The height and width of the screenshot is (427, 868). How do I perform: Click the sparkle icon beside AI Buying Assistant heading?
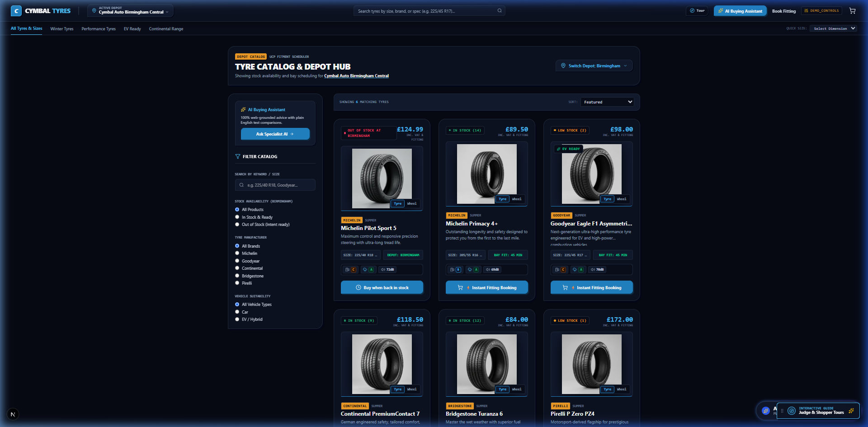(244, 110)
